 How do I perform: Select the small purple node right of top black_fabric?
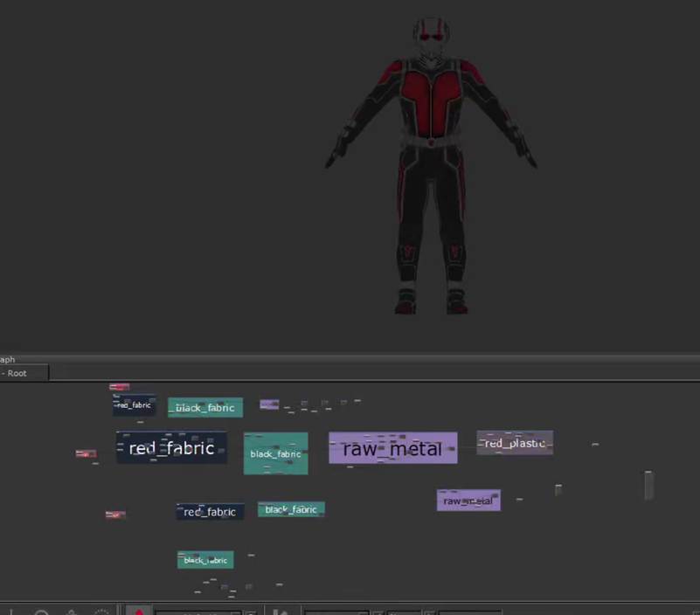[x=269, y=404]
